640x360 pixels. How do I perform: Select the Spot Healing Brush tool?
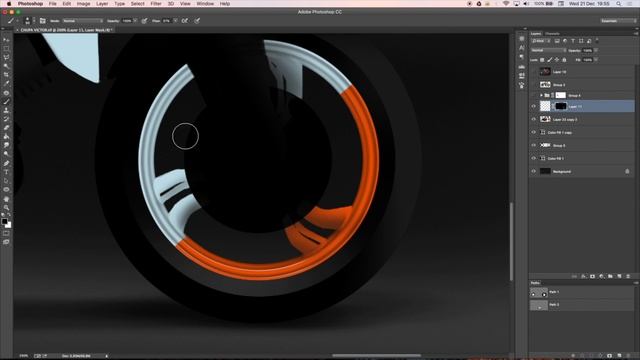(x=6, y=93)
